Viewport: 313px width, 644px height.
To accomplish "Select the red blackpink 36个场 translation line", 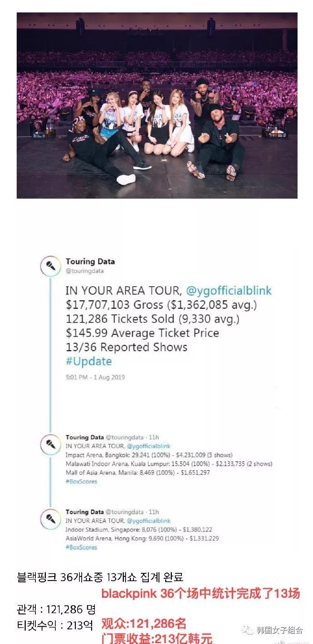I will coord(201,594).
